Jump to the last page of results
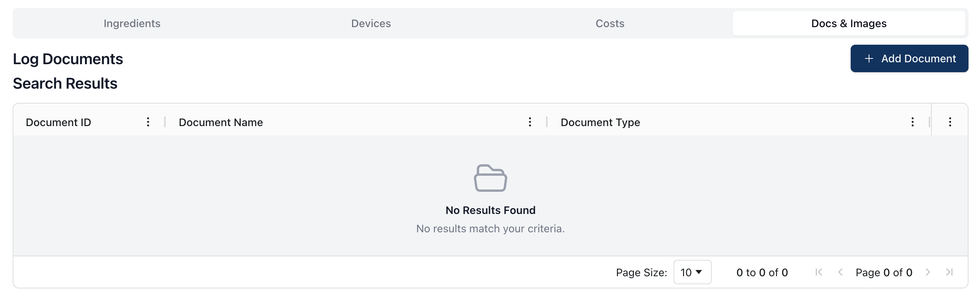 [949, 272]
